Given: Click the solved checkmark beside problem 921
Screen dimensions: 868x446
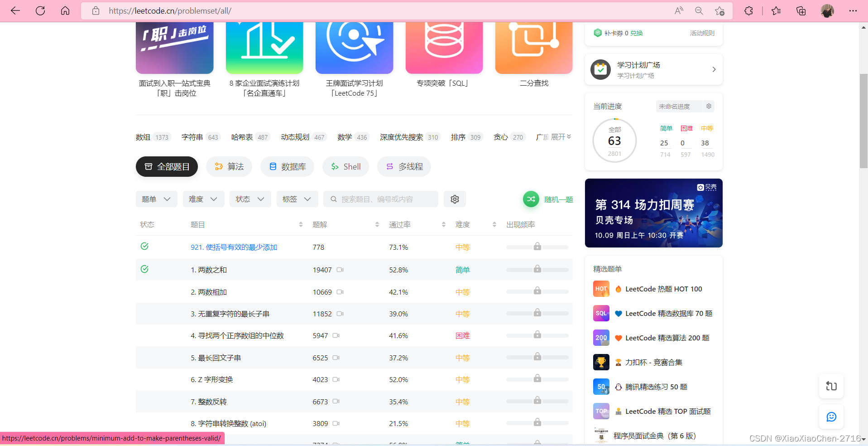Looking at the screenshot, I should coord(144,246).
